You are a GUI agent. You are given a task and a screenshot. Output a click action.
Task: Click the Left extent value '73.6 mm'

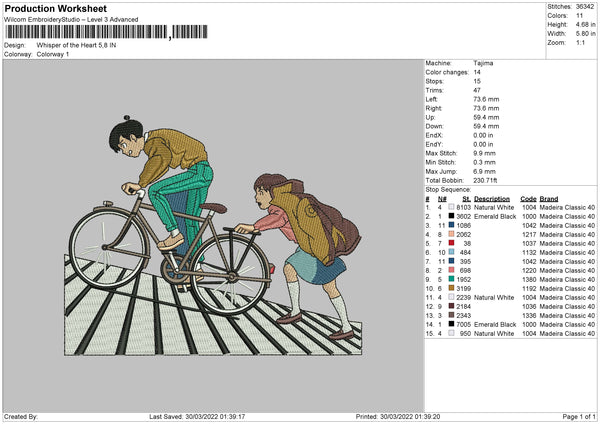486,99
